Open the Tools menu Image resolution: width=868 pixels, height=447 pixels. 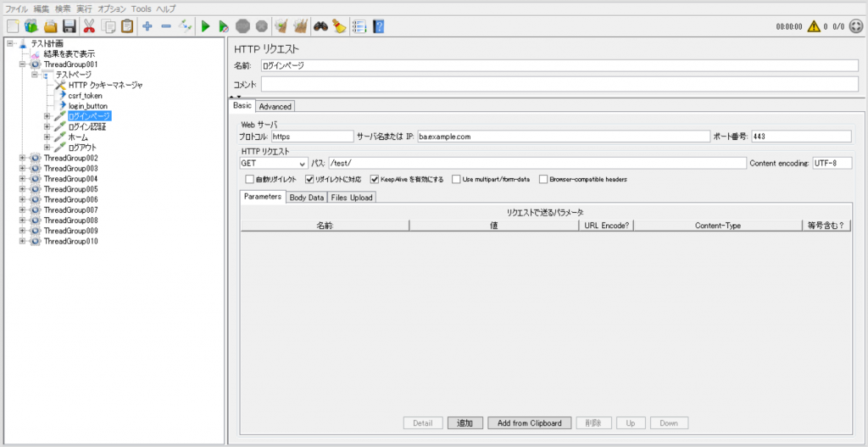point(142,8)
